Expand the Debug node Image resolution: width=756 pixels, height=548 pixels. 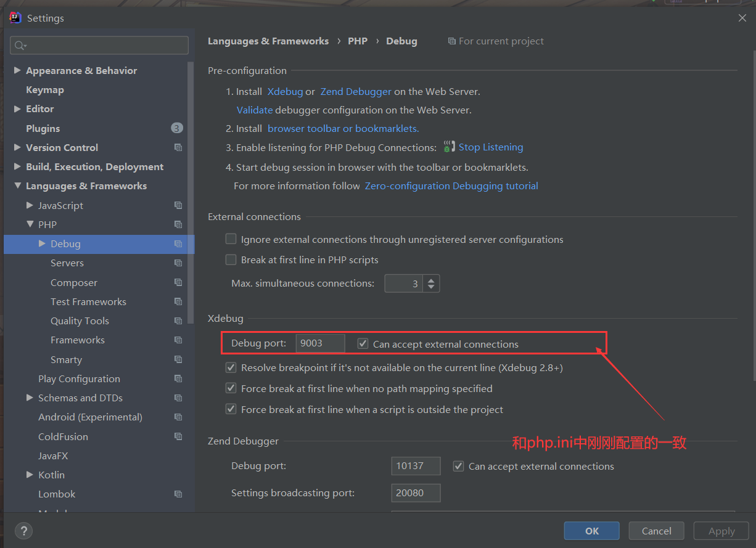coord(42,243)
